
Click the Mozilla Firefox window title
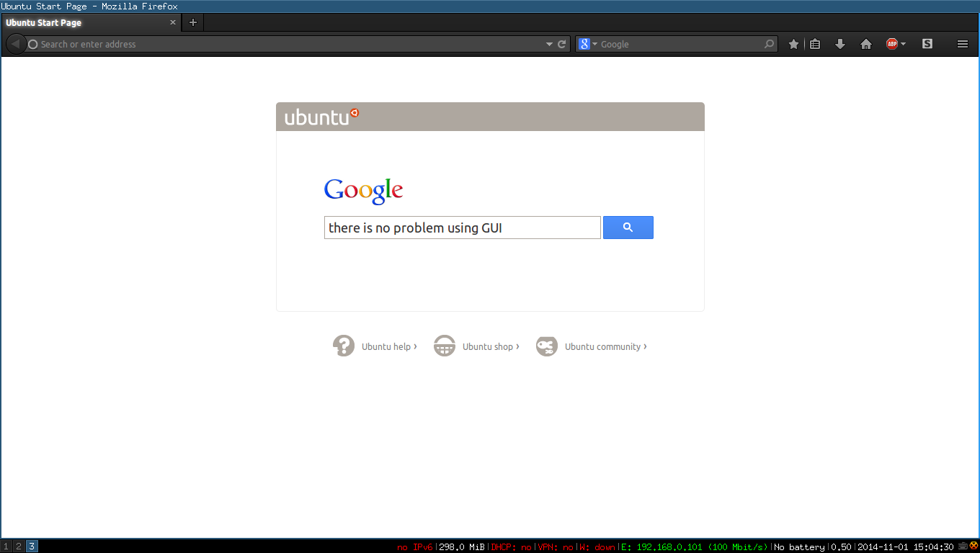(x=89, y=6)
